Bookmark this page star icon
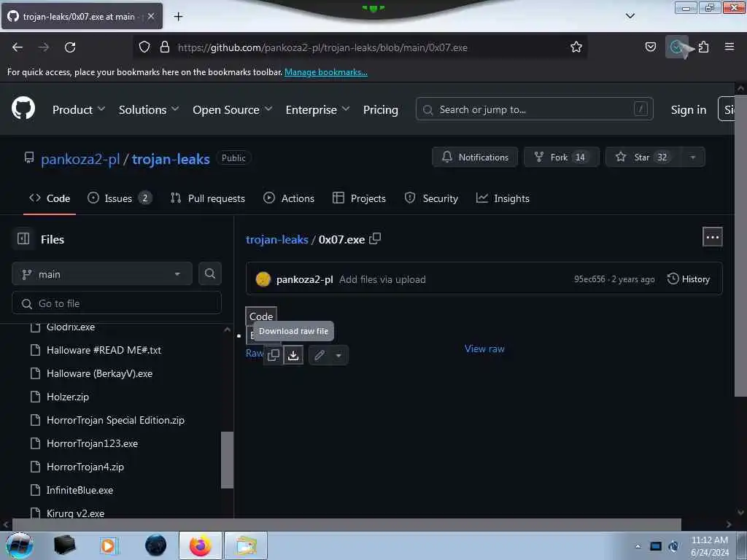Screen dimensions: 747x560 point(576,47)
